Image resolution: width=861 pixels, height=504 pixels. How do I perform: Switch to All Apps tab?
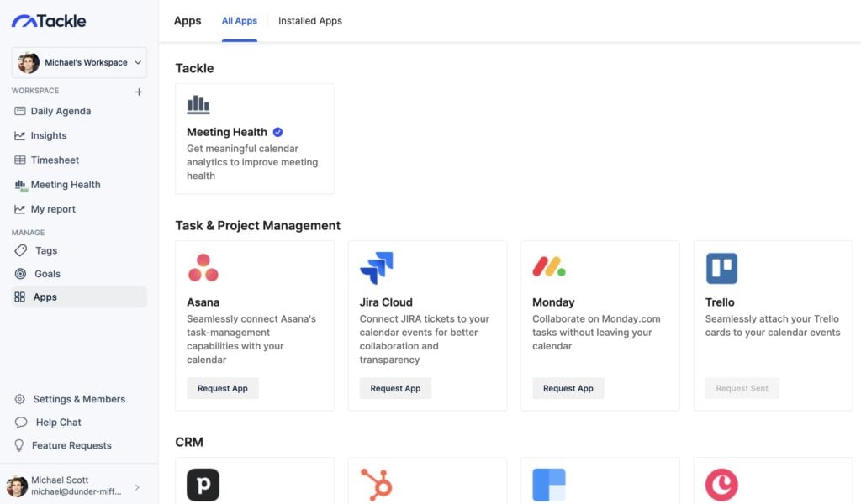(x=240, y=21)
